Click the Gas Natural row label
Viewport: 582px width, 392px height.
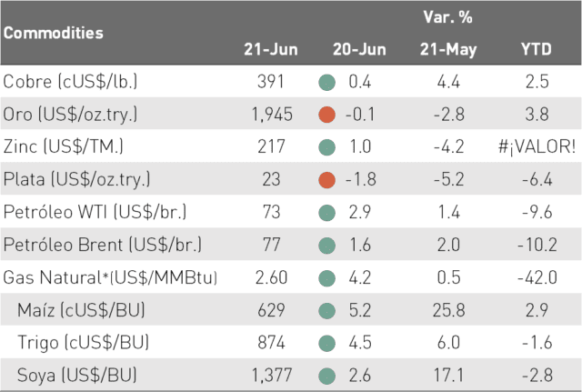[x=110, y=277]
